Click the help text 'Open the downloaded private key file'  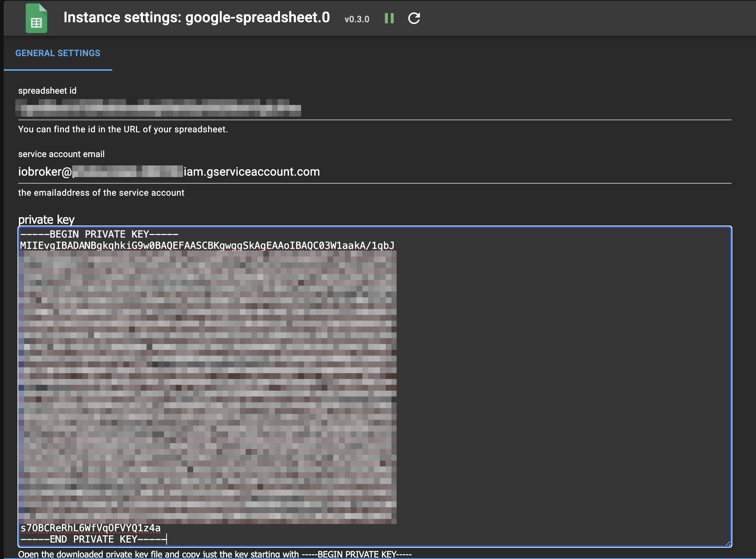click(x=215, y=554)
